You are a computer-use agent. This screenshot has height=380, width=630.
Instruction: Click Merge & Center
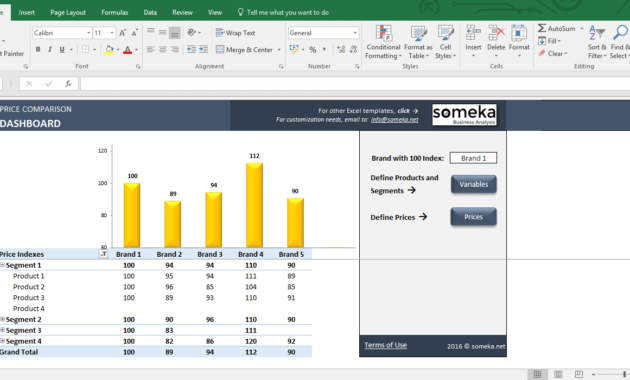[244, 50]
